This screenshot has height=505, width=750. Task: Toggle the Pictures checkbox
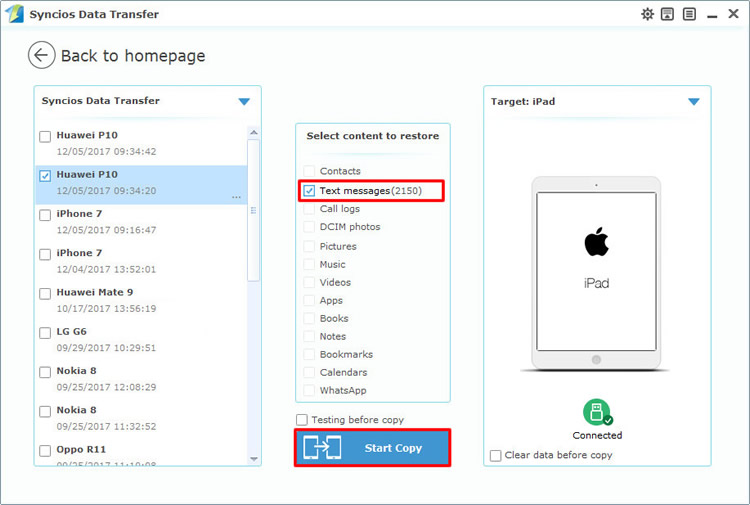(309, 246)
